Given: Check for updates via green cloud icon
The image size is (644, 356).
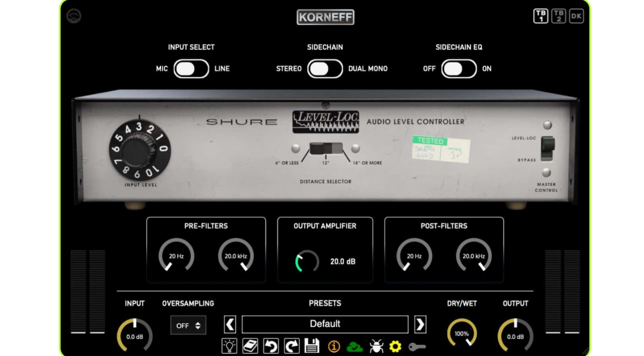Looking at the screenshot, I should click(354, 347).
